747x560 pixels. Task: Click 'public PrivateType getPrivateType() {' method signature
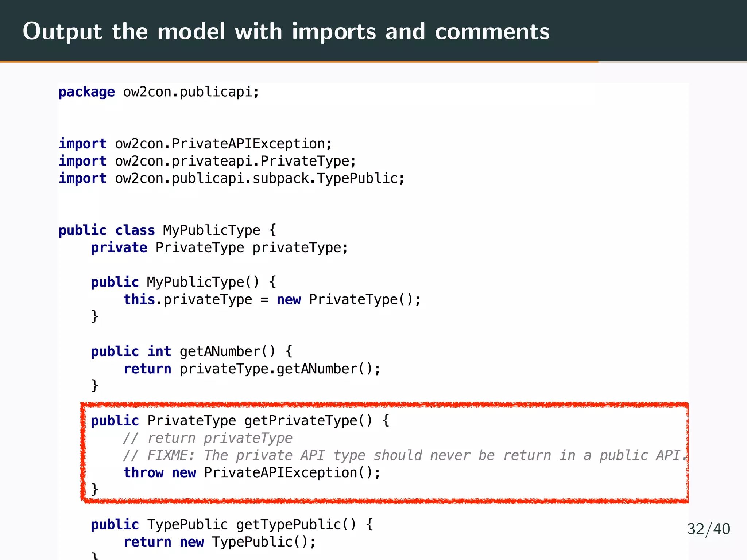coord(240,421)
